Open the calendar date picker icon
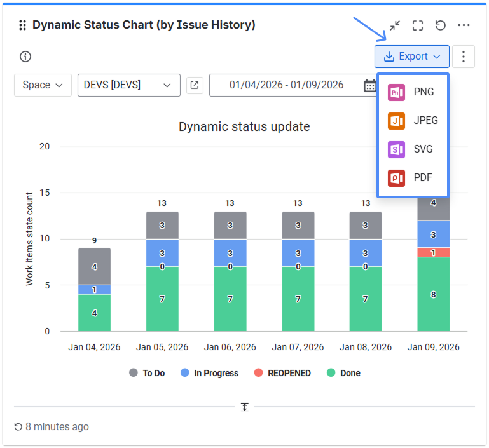The image size is (489, 448). click(x=369, y=85)
